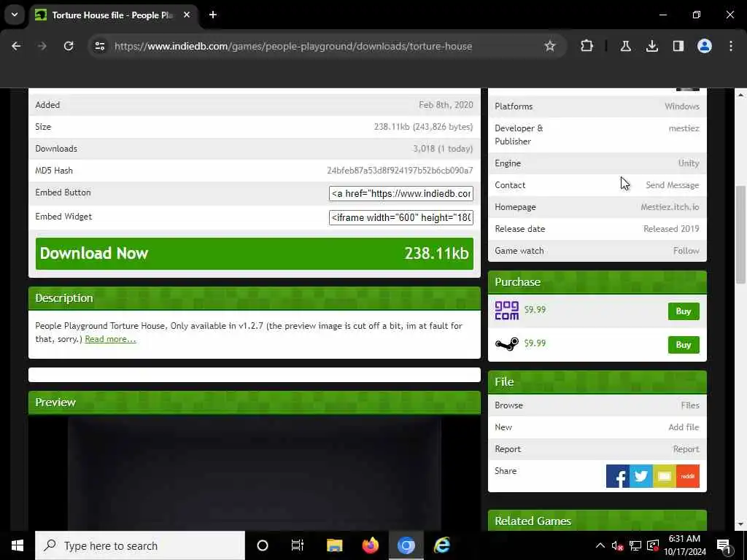747x560 pixels.
Task: Click the Unity engine link
Action: coord(689,163)
